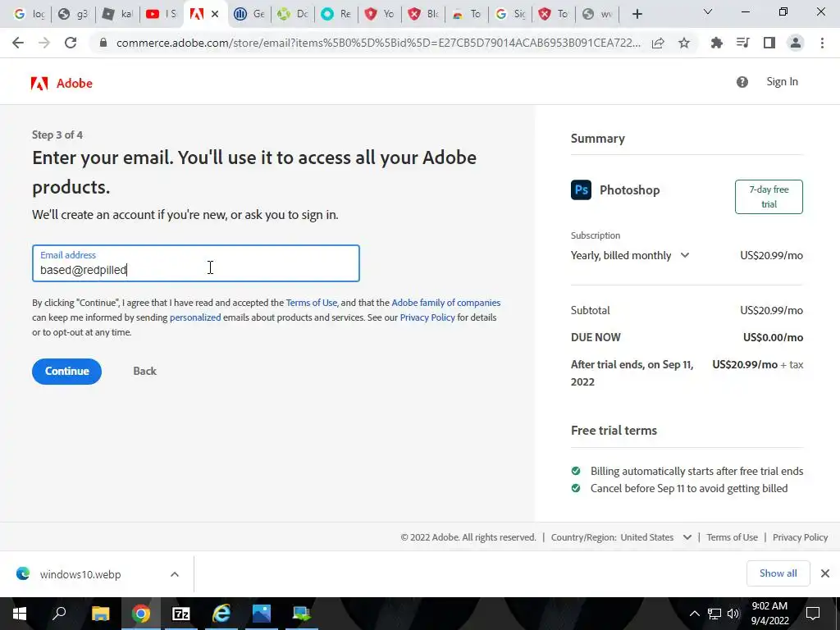The image size is (840, 630).
Task: Click the 7-day free trial badge
Action: click(769, 197)
